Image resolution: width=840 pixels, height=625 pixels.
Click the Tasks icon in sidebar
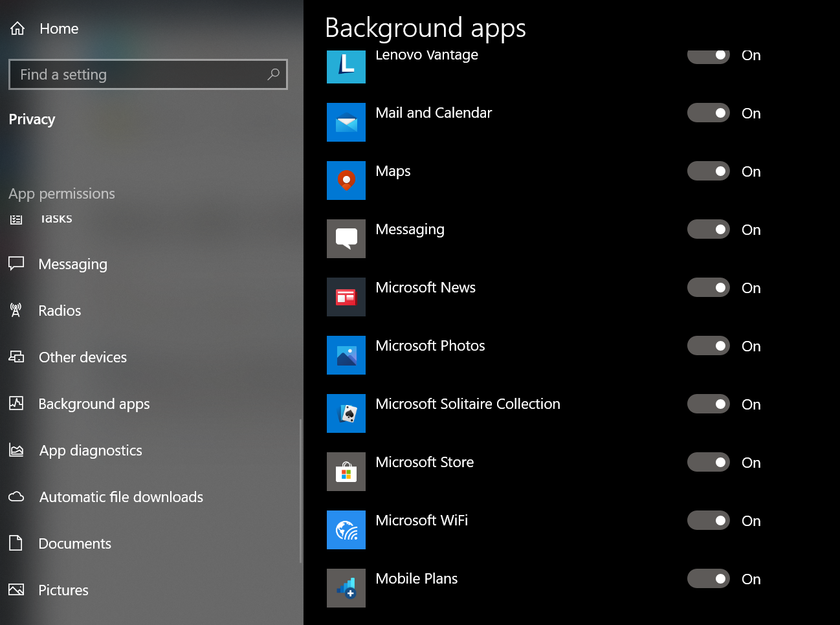tap(16, 219)
